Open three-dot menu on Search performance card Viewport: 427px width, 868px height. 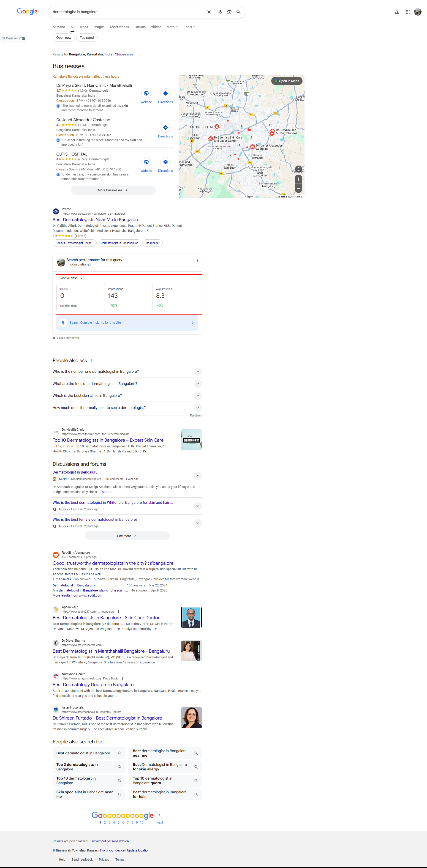pyautogui.click(x=197, y=260)
